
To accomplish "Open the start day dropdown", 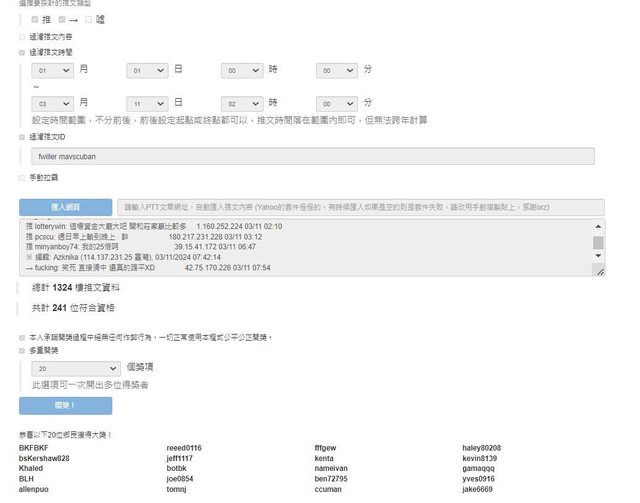I will (147, 71).
